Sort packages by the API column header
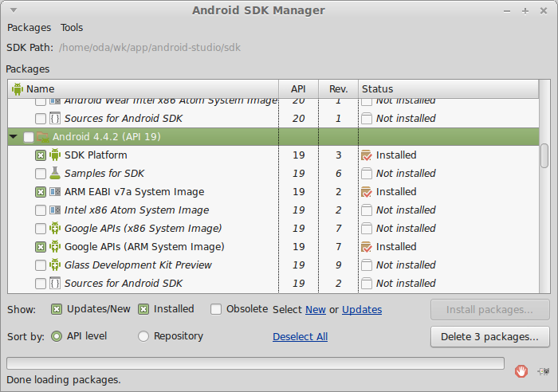Image resolution: width=558 pixels, height=392 pixels. click(298, 89)
